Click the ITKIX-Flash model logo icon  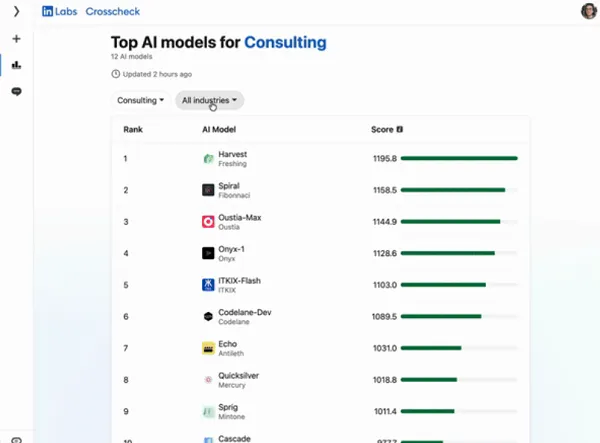(x=208, y=285)
